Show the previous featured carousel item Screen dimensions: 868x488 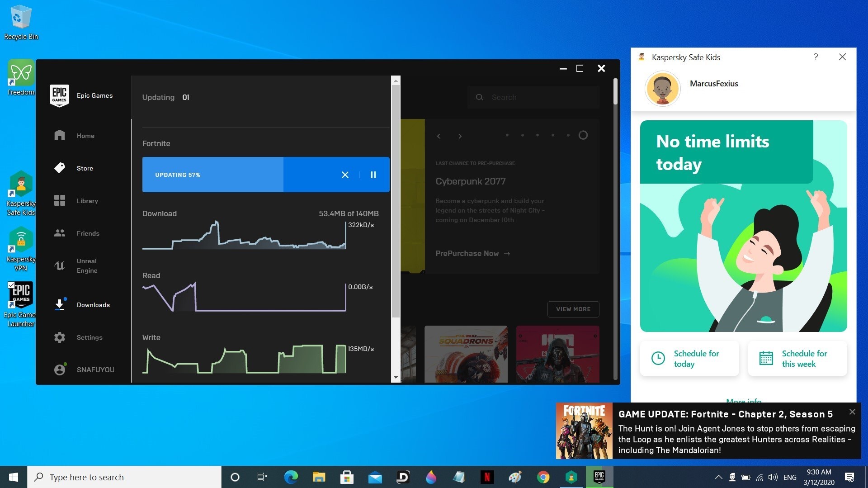(x=439, y=136)
